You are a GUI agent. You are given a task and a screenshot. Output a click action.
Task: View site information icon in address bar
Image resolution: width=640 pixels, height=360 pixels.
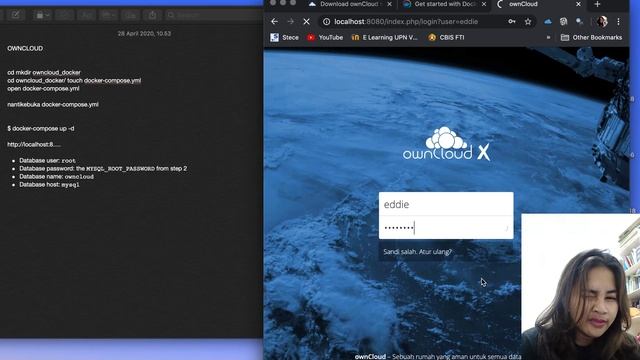point(327,22)
